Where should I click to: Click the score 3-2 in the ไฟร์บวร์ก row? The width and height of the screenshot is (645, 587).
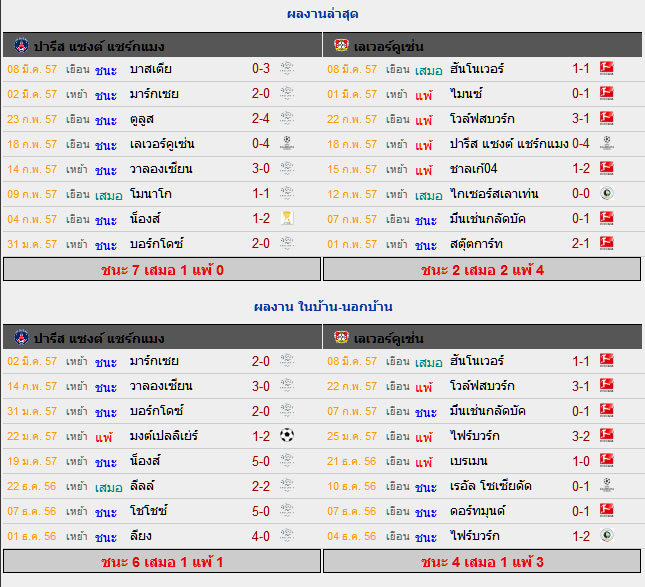coord(581,436)
